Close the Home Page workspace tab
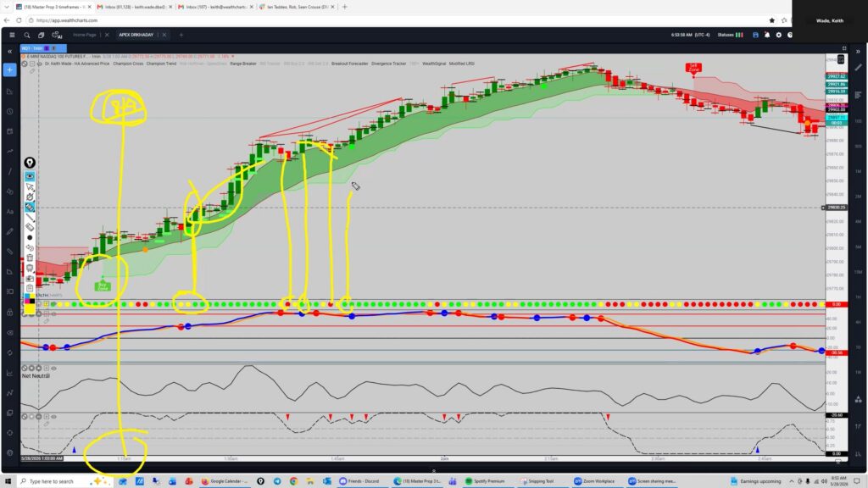This screenshot has height=488, width=868. (107, 35)
